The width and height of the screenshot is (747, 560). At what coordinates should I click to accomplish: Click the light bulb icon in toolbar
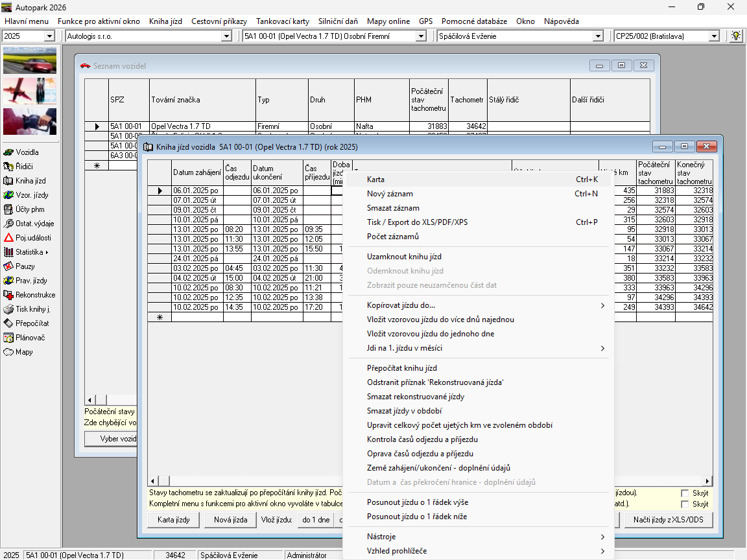[736, 36]
